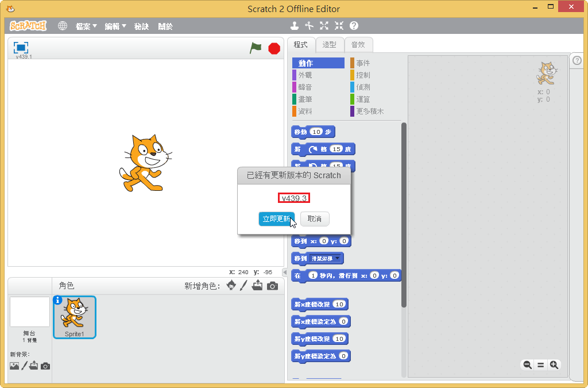Edit the value in change x by block

pos(339,304)
